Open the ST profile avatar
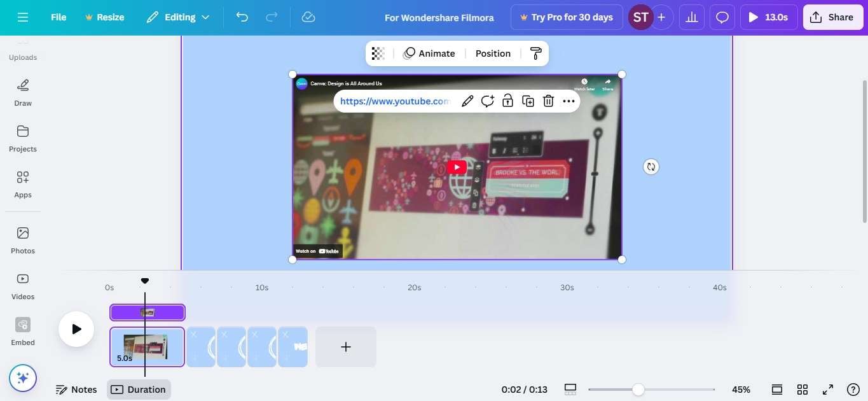The height and width of the screenshot is (401, 868). coord(640,17)
